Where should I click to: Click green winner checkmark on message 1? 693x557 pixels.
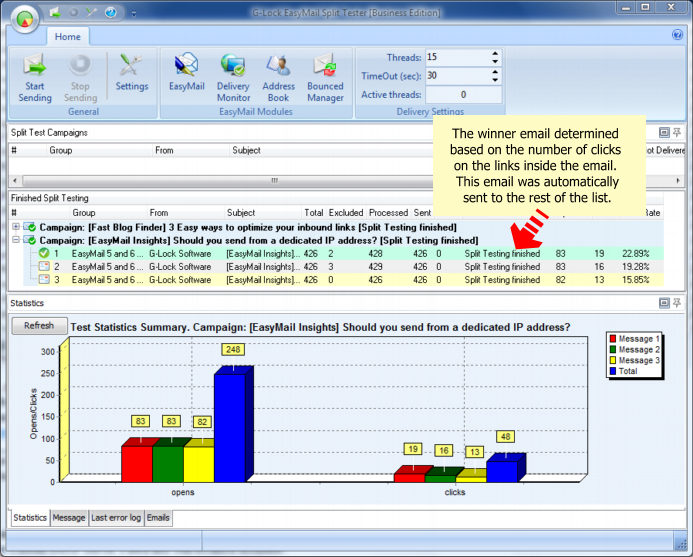coord(43,253)
